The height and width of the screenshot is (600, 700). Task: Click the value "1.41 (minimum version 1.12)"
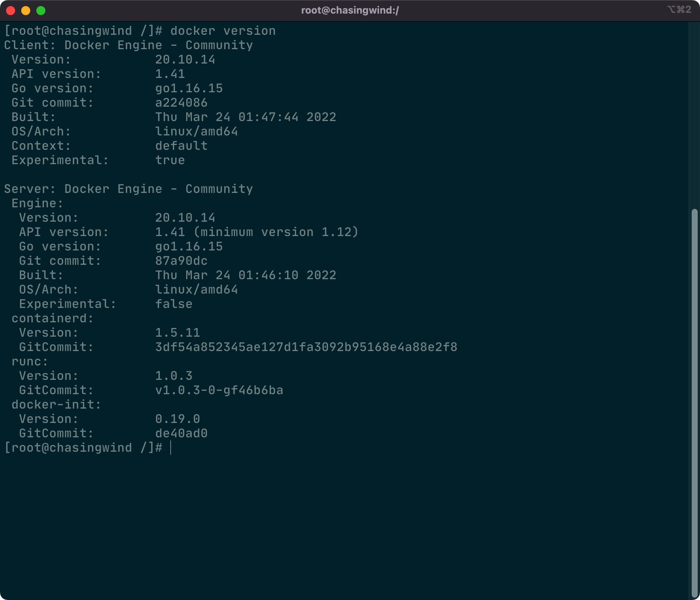coord(257,232)
